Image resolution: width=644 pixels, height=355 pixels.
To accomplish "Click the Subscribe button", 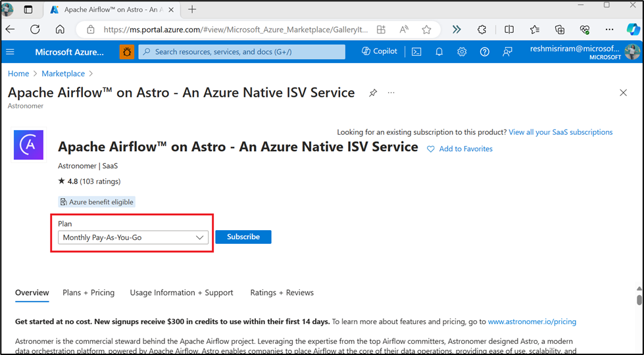I will tap(243, 237).
